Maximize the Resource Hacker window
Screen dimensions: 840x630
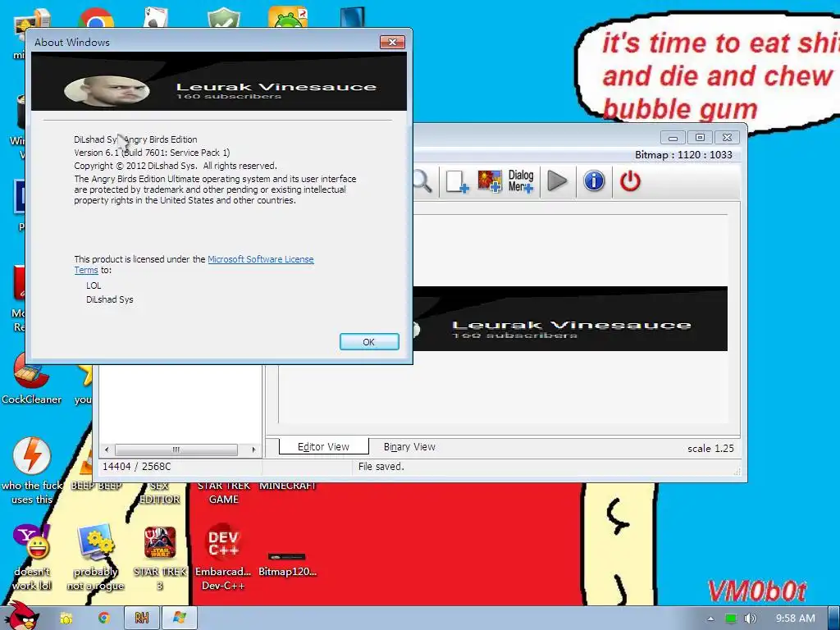[x=700, y=138]
